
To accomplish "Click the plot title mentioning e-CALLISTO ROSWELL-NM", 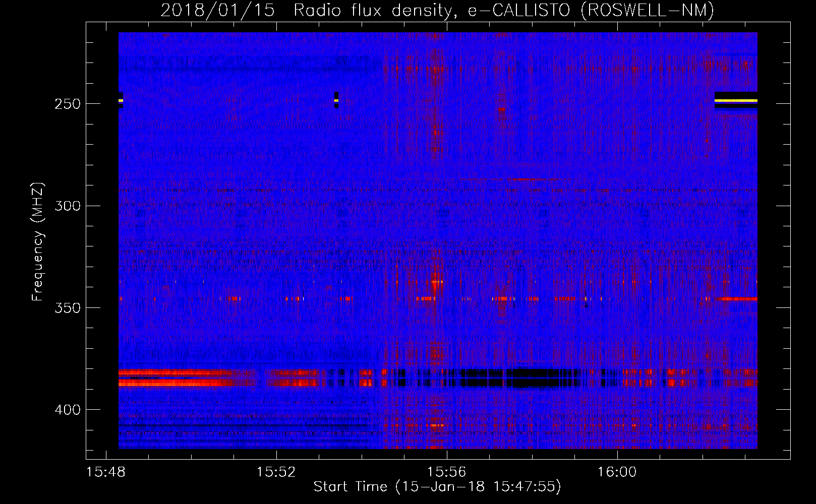I will tap(437, 10).
